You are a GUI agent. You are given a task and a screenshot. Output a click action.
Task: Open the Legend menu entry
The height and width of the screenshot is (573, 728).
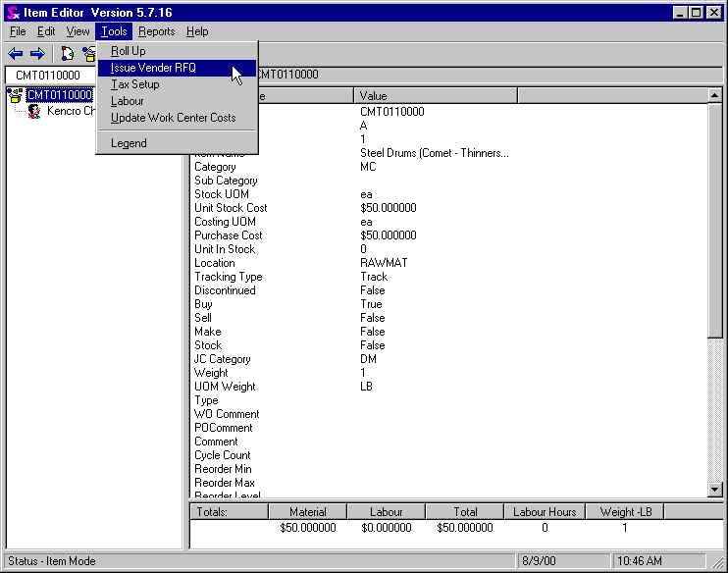click(x=129, y=143)
